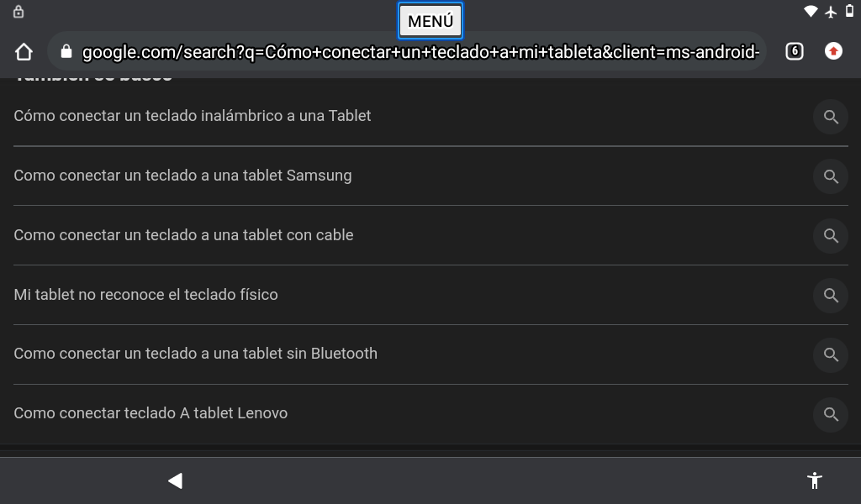Viewport: 861px width, 504px height.
Task: Tap search icon beside 'teclado físico' suggestion
Action: pyautogui.click(x=831, y=295)
